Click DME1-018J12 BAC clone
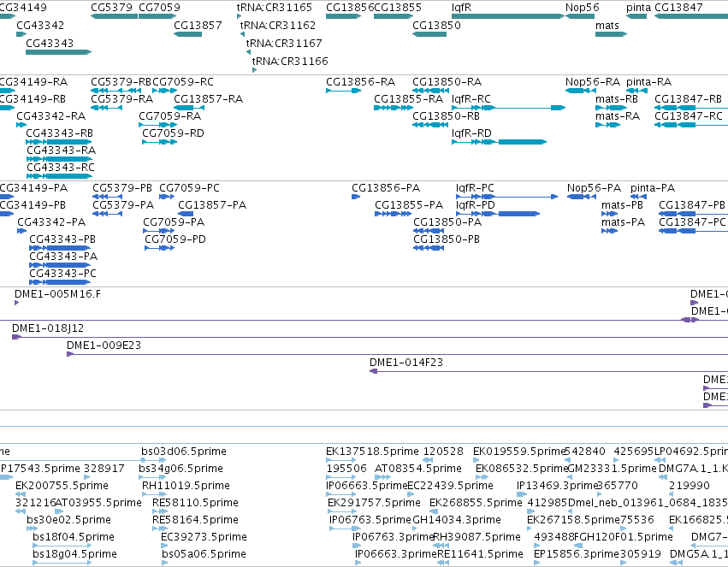The image size is (728, 567). (370, 337)
